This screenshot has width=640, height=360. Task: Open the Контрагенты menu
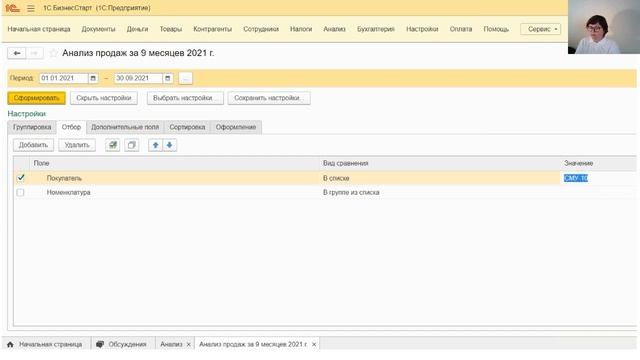pos(213,29)
